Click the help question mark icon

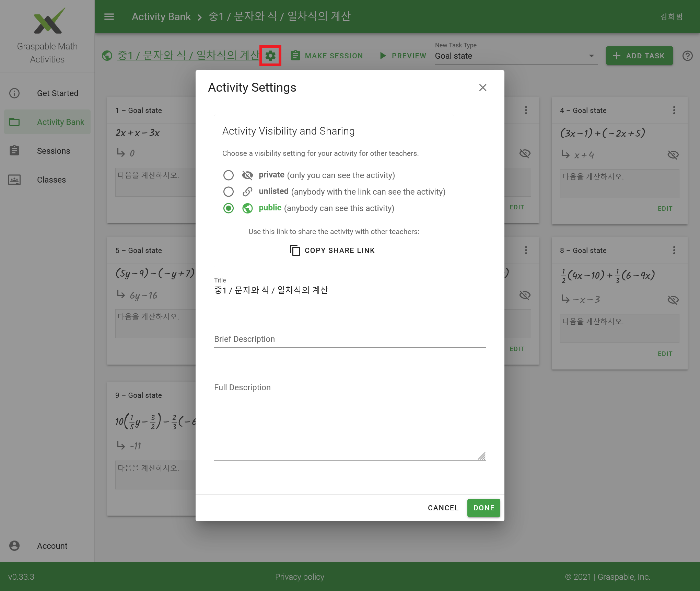(687, 56)
